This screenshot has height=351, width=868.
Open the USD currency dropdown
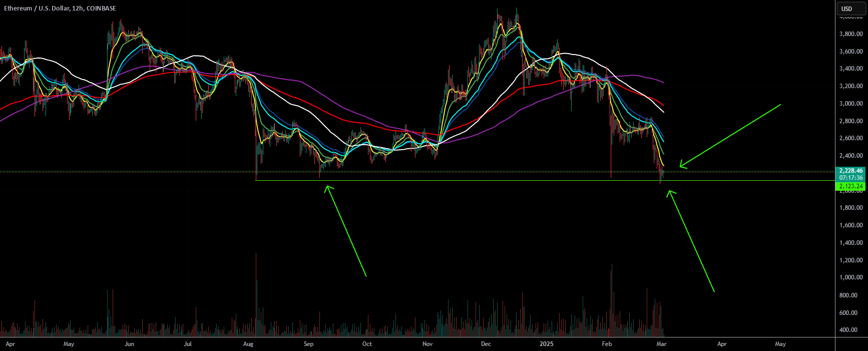[851, 9]
